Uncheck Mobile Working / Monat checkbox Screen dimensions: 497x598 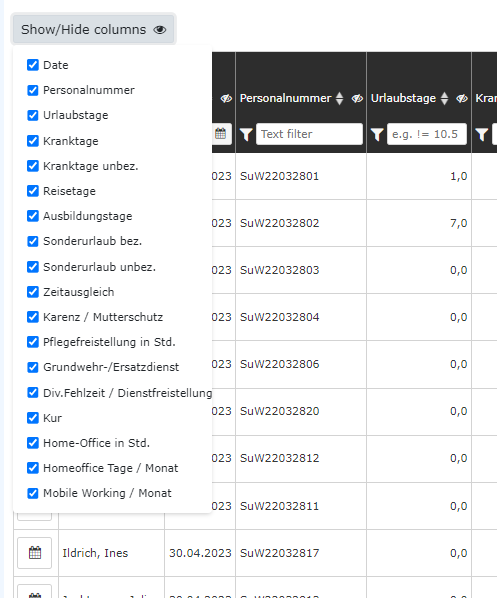33,493
